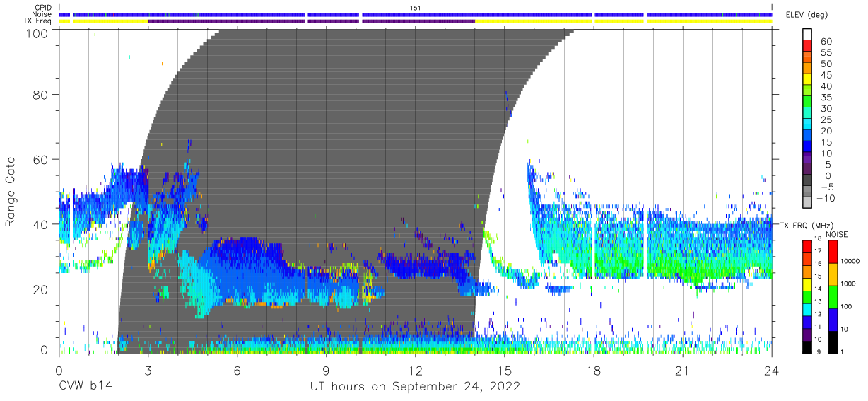Viewport: 868px width, 401px height.
Task: Click the 18 tick label on UT hours axis
Action: coord(594,370)
